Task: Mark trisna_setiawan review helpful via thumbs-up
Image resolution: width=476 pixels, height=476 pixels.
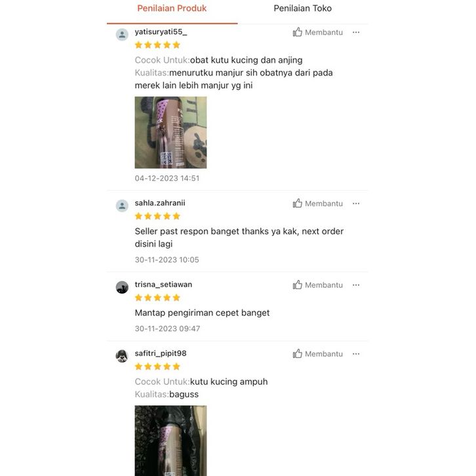Action: [x=298, y=285]
